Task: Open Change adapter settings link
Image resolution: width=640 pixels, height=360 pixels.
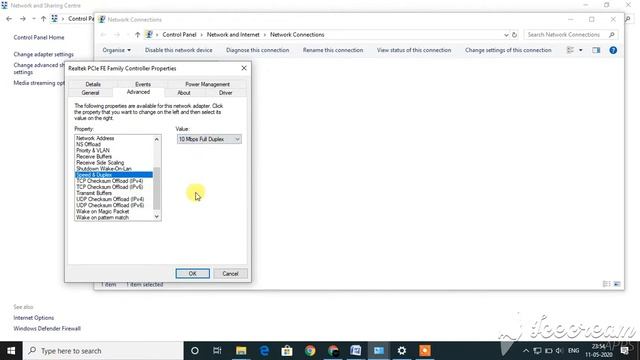Action: tap(44, 54)
